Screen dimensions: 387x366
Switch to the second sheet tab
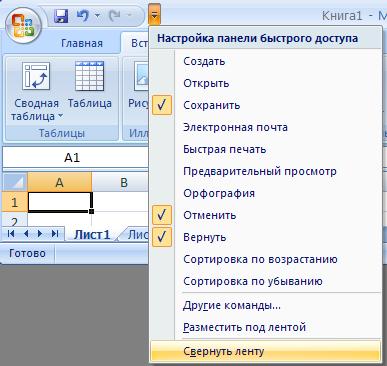click(x=138, y=235)
